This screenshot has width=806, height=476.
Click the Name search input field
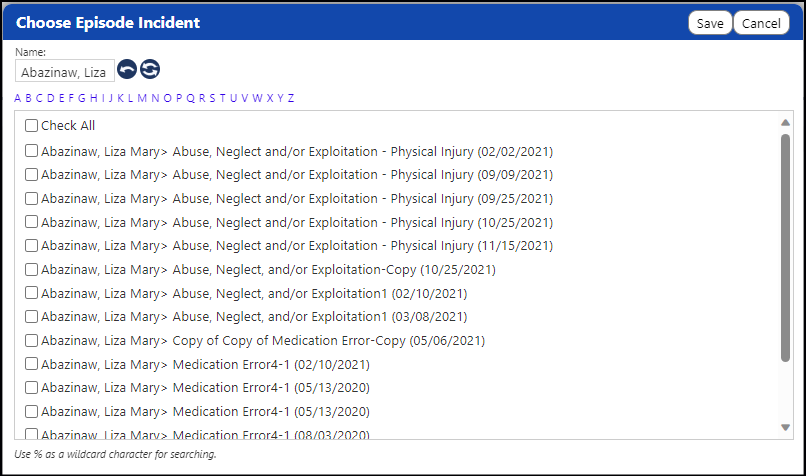(64, 72)
